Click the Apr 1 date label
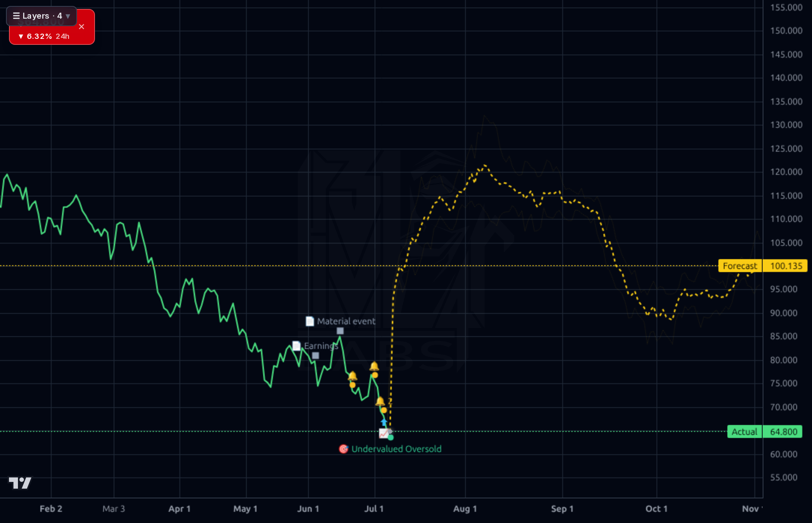The image size is (812, 523). pyautogui.click(x=179, y=509)
